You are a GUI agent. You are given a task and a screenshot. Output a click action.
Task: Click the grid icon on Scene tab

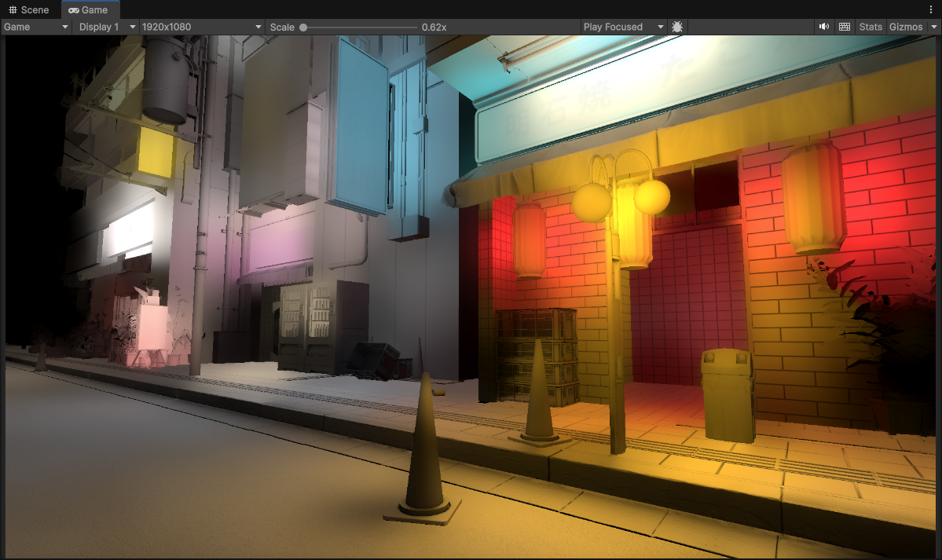pos(13,10)
